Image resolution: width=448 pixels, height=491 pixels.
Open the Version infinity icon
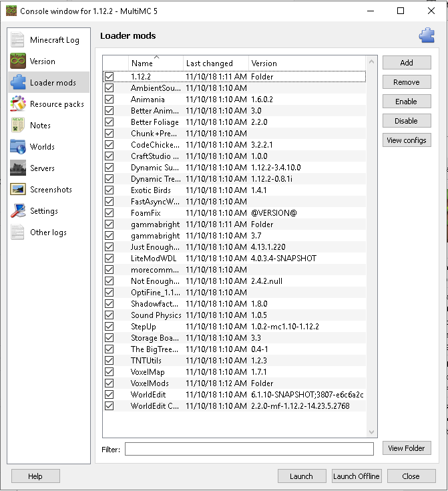(17, 61)
